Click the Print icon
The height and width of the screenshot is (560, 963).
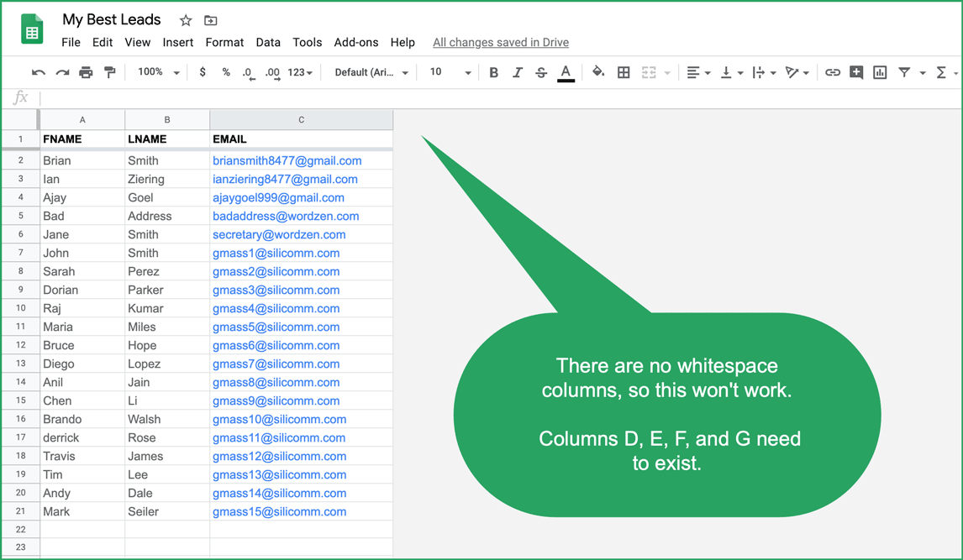click(x=86, y=73)
